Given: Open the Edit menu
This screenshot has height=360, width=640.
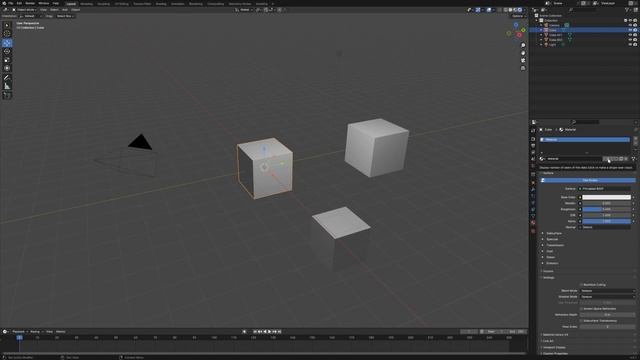Looking at the screenshot, I should pyautogui.click(x=19, y=3).
